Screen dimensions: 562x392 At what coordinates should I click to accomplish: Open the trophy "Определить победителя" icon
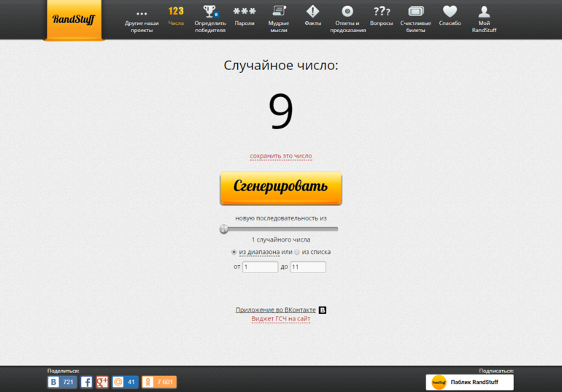(x=210, y=12)
